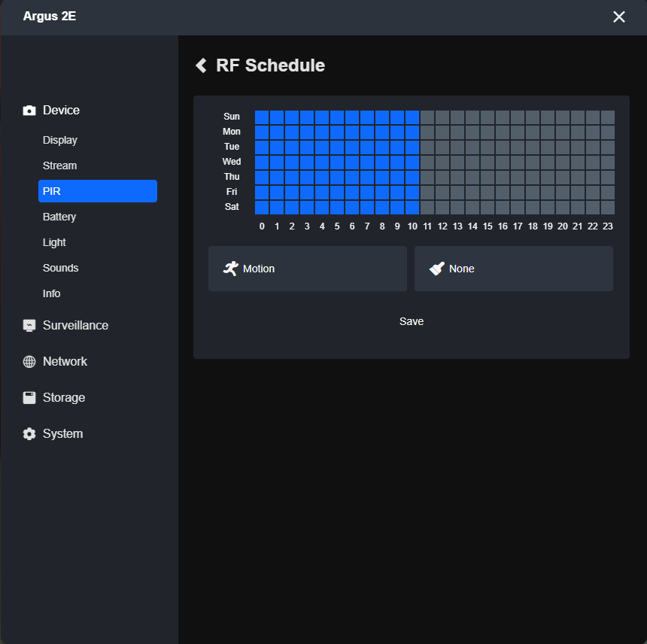Close the Argus 2E settings window

coord(618,17)
